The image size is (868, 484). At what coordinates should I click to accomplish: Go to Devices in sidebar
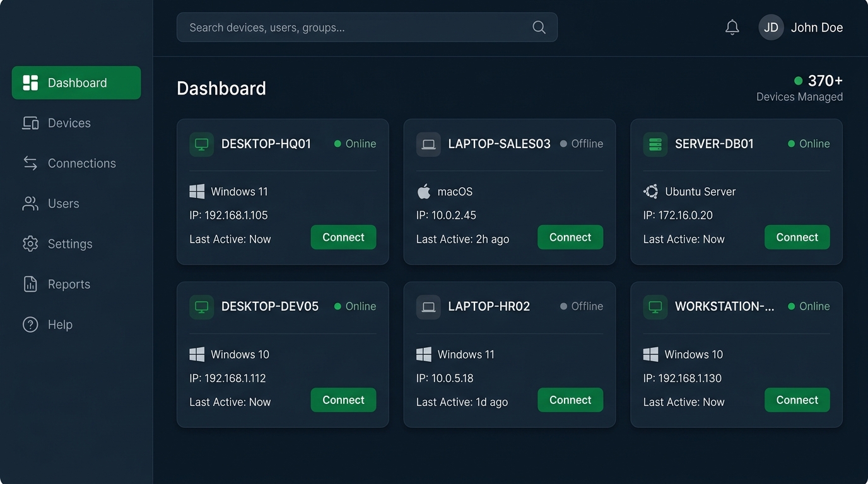click(x=76, y=123)
